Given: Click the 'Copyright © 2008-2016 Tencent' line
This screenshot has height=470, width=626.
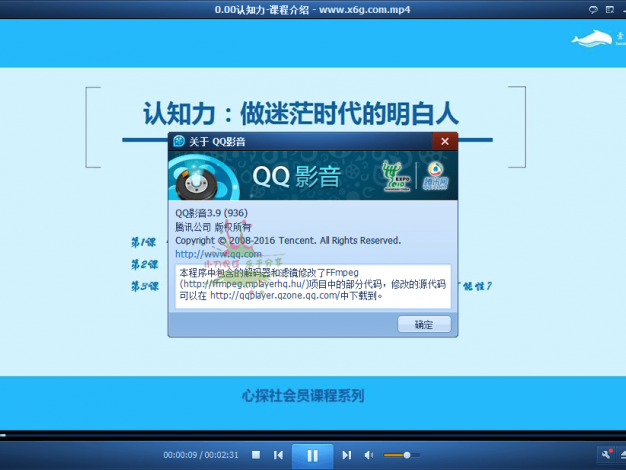Looking at the screenshot, I should pyautogui.click(x=288, y=240).
